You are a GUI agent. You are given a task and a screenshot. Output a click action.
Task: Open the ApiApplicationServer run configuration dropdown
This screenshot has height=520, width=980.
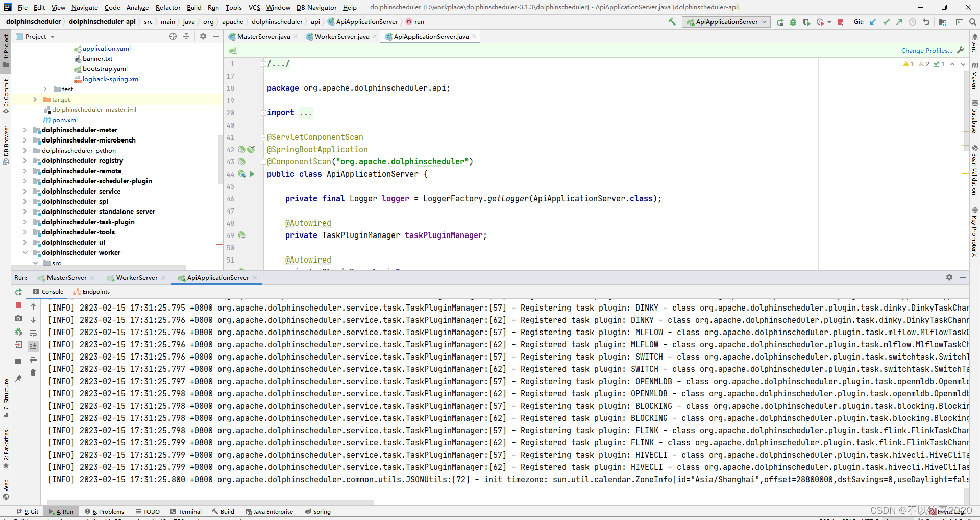pos(726,22)
